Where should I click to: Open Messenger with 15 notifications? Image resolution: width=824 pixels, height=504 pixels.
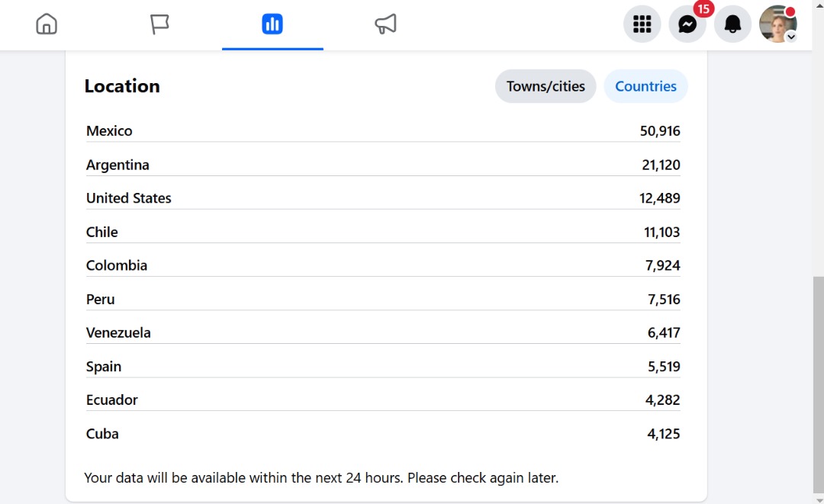pos(687,24)
